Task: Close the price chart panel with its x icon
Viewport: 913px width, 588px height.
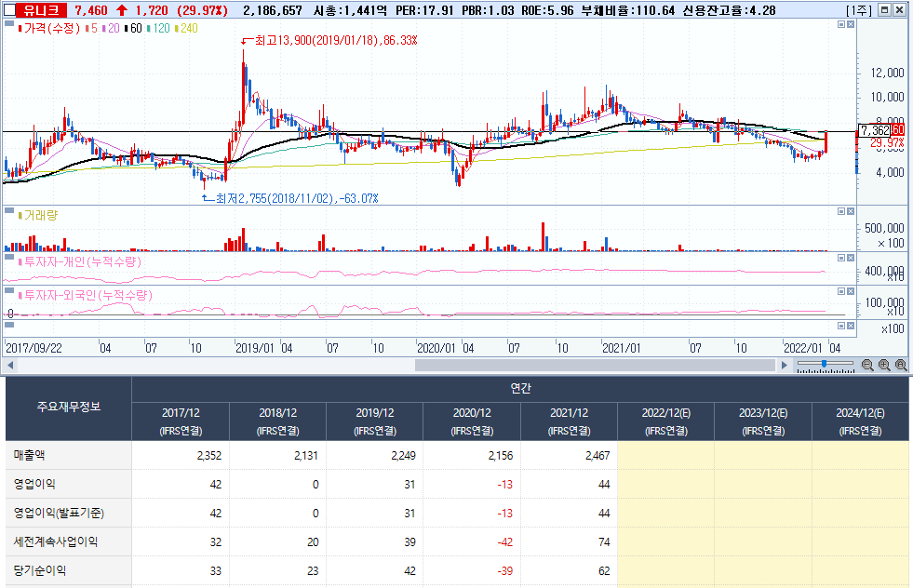Action: click(x=851, y=24)
